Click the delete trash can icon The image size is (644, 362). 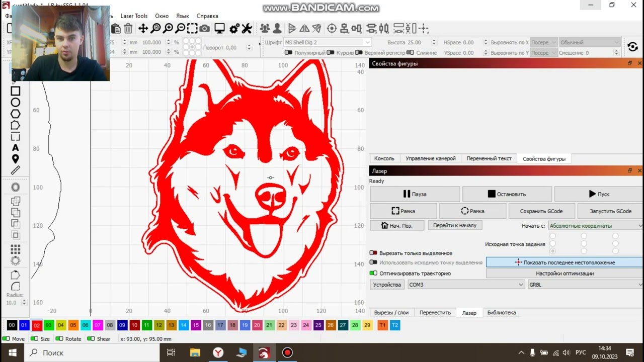pyautogui.click(x=128, y=29)
